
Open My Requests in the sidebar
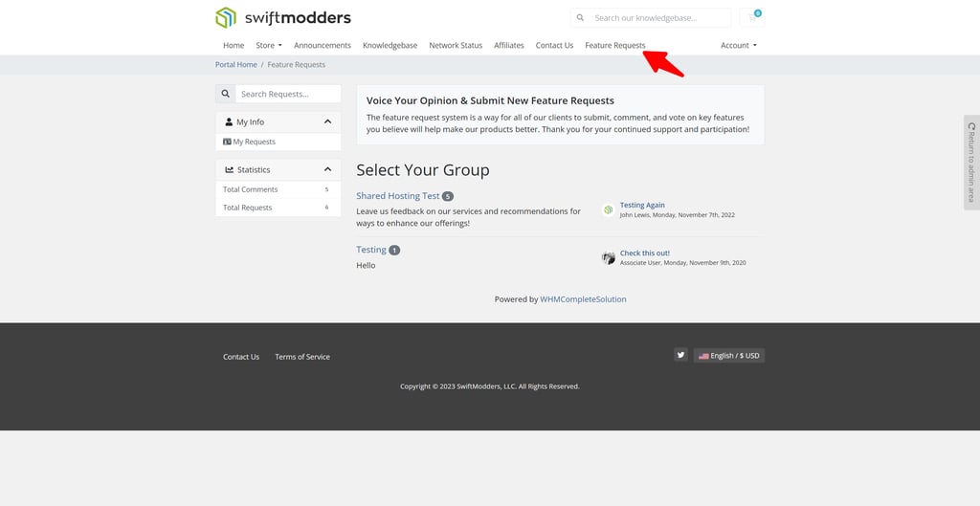[254, 142]
